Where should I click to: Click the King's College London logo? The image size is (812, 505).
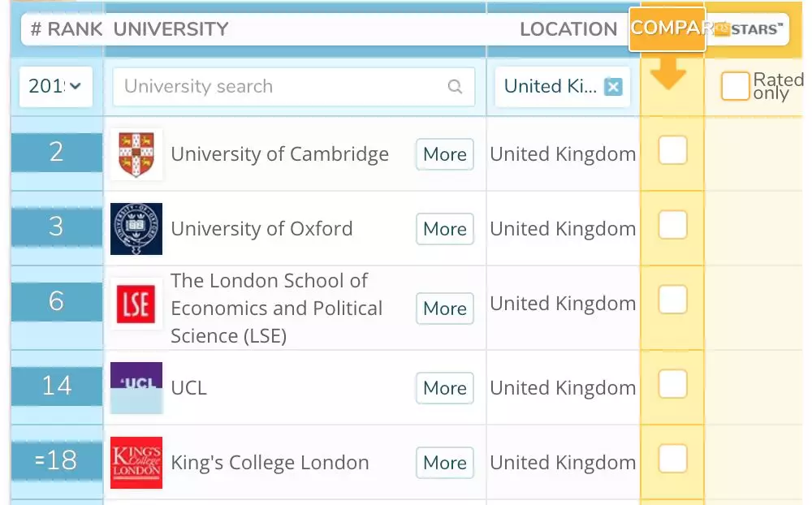click(x=136, y=463)
